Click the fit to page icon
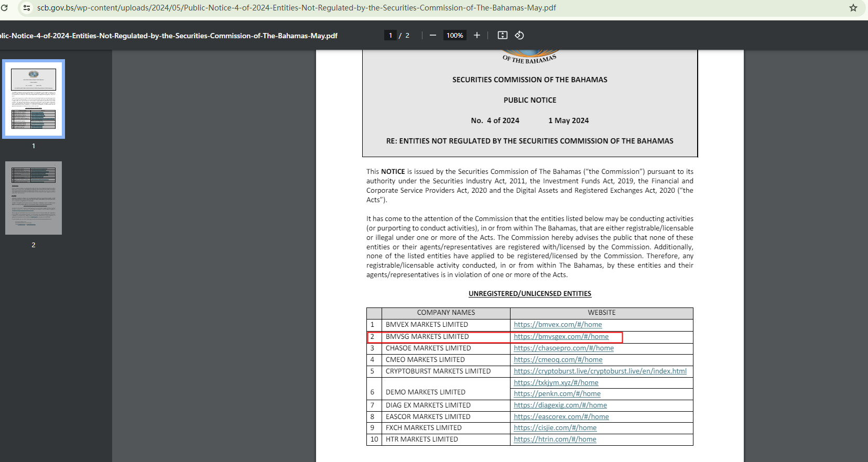This screenshot has width=868, height=462. (502, 35)
